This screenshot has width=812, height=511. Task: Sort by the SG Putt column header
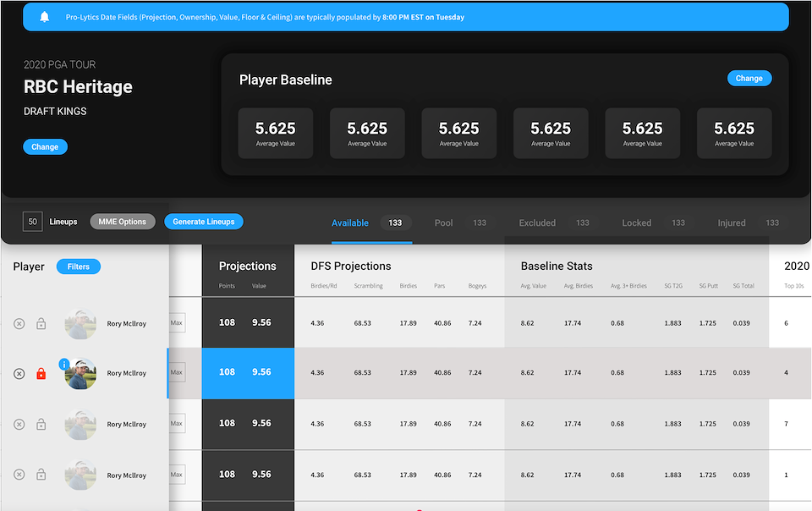(x=709, y=286)
